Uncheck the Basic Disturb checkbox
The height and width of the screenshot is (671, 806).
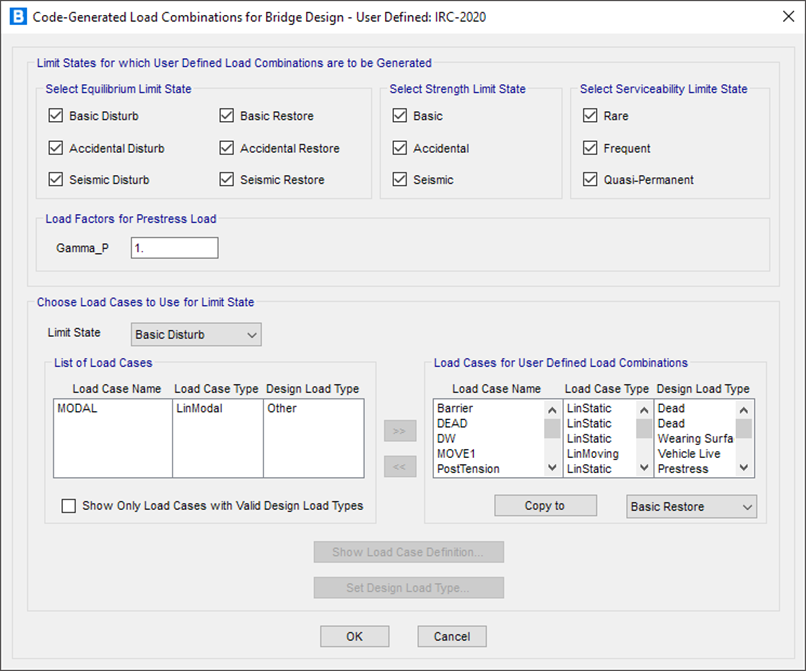pos(56,116)
